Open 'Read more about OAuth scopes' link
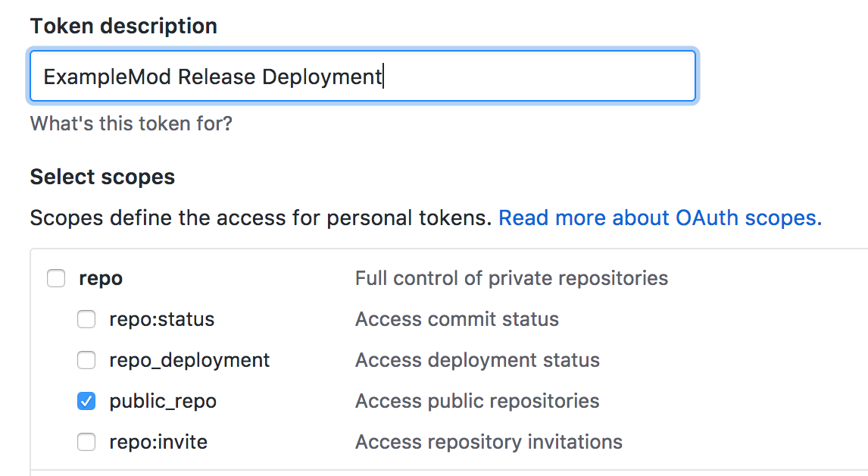 660,218
